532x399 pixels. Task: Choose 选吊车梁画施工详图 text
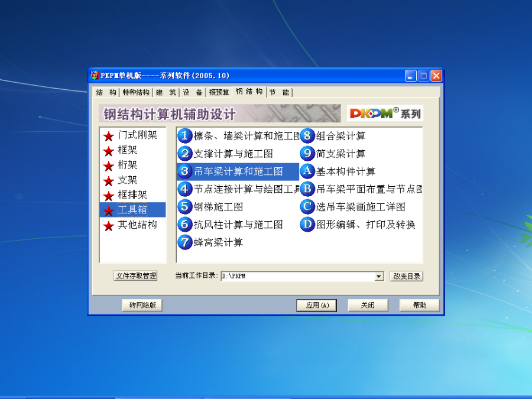pyautogui.click(x=361, y=207)
